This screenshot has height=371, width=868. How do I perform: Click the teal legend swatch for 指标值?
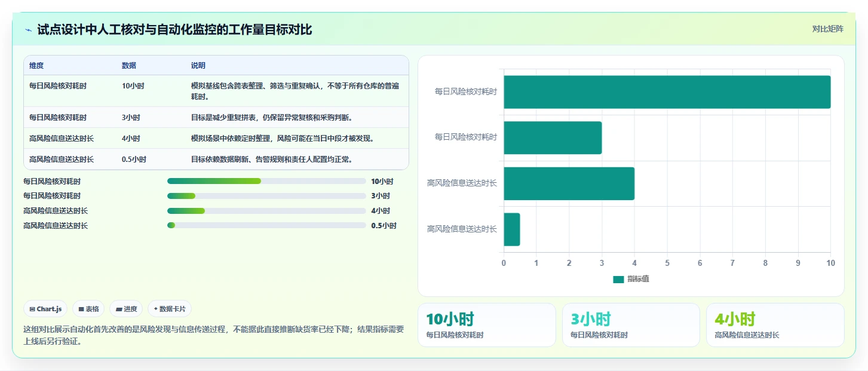(x=618, y=279)
